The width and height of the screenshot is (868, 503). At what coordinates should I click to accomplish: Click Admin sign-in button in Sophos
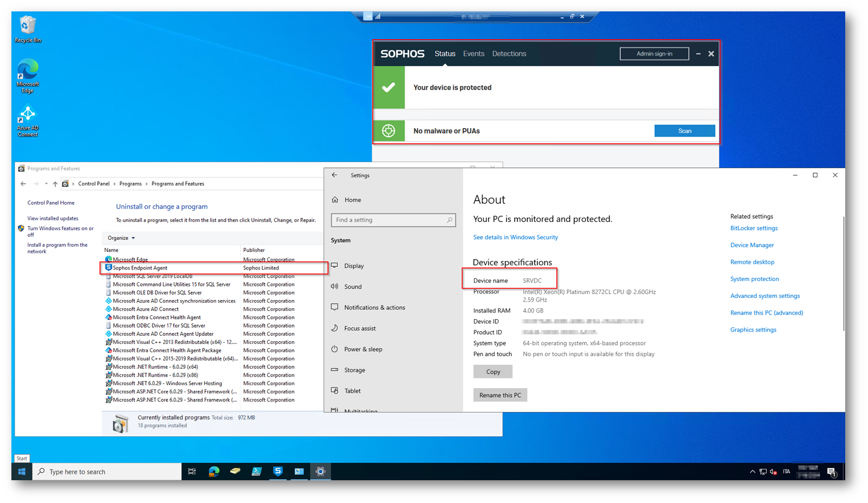pyautogui.click(x=654, y=54)
